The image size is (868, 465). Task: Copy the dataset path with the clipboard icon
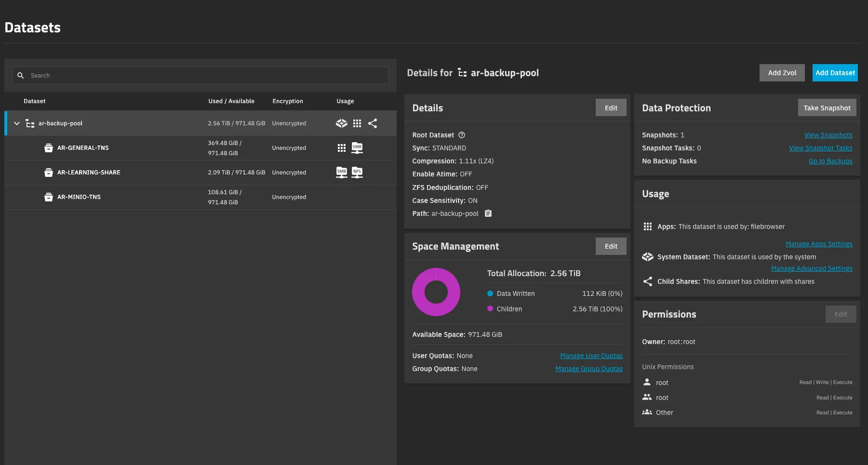[x=488, y=213]
